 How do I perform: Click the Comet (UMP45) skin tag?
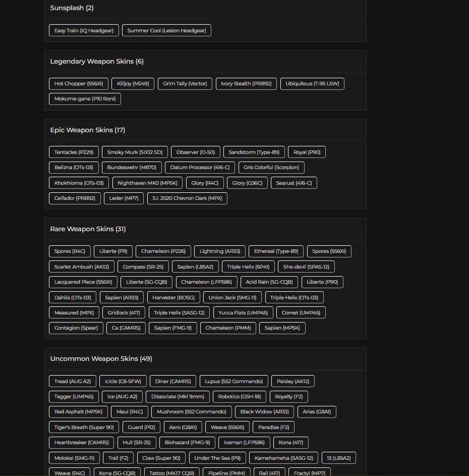click(x=301, y=312)
